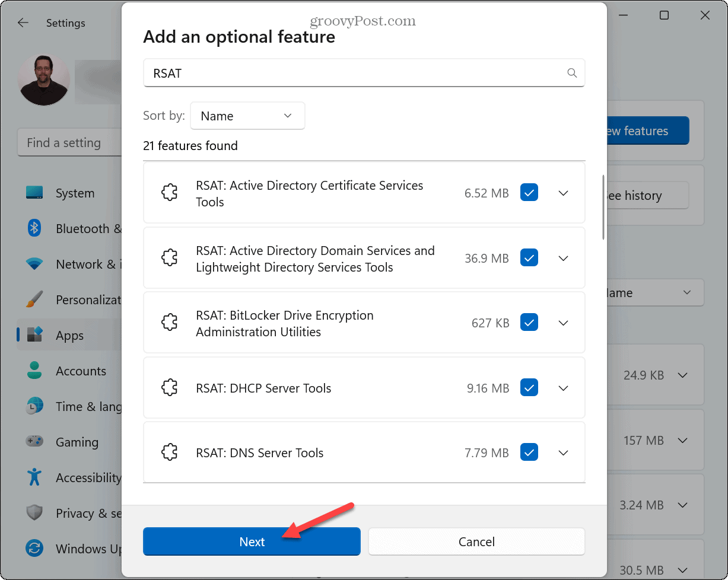Click the search magnifier in the RSAT field
The height and width of the screenshot is (580, 728).
[x=571, y=72]
